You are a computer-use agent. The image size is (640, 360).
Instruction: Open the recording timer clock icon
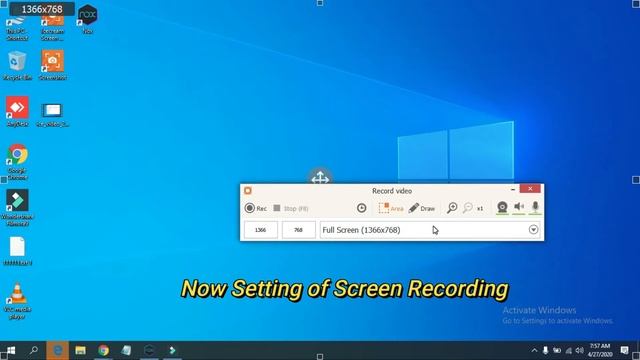pyautogui.click(x=361, y=208)
